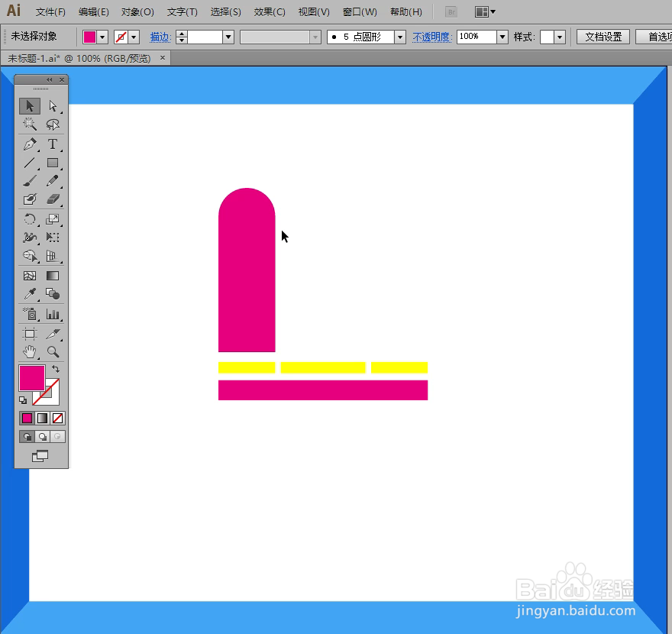Viewport: 672px width, 634px height.
Task: Click the 首选项 button
Action: (654, 37)
